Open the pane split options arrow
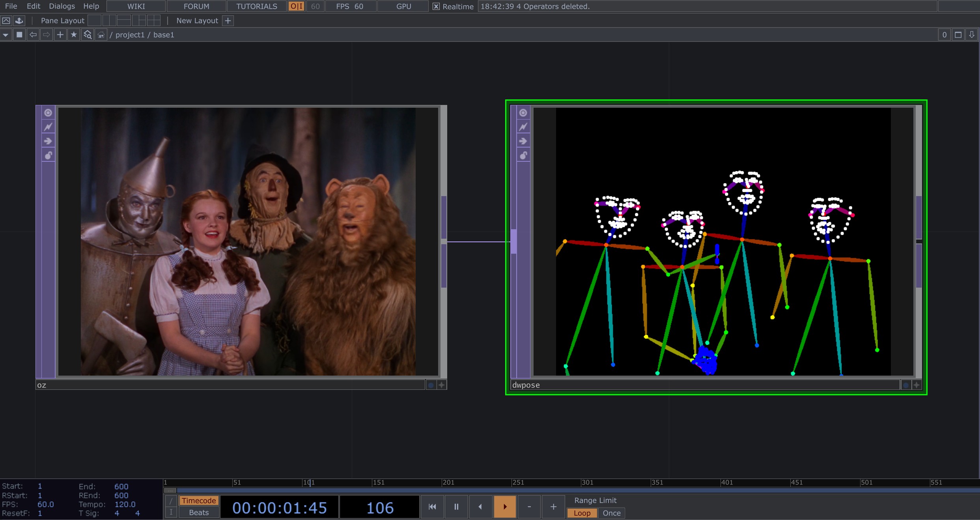 tap(972, 35)
